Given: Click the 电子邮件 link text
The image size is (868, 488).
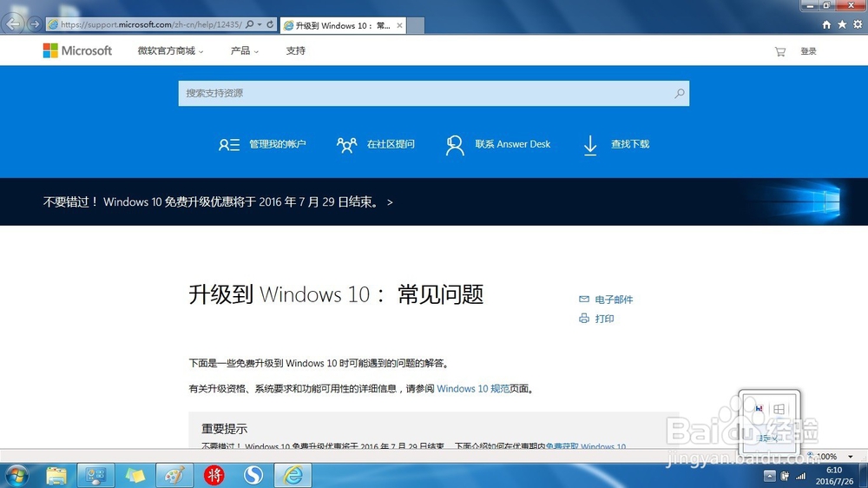Looking at the screenshot, I should point(614,300).
